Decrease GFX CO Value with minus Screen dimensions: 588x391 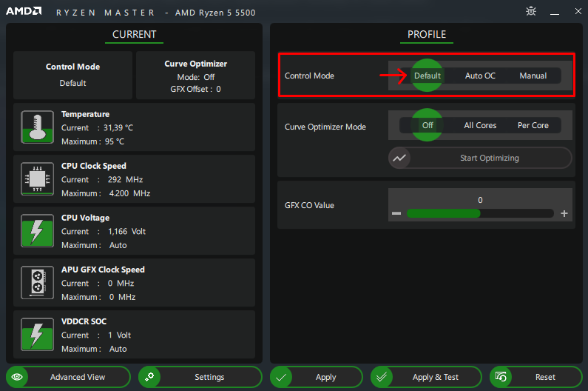pos(396,213)
